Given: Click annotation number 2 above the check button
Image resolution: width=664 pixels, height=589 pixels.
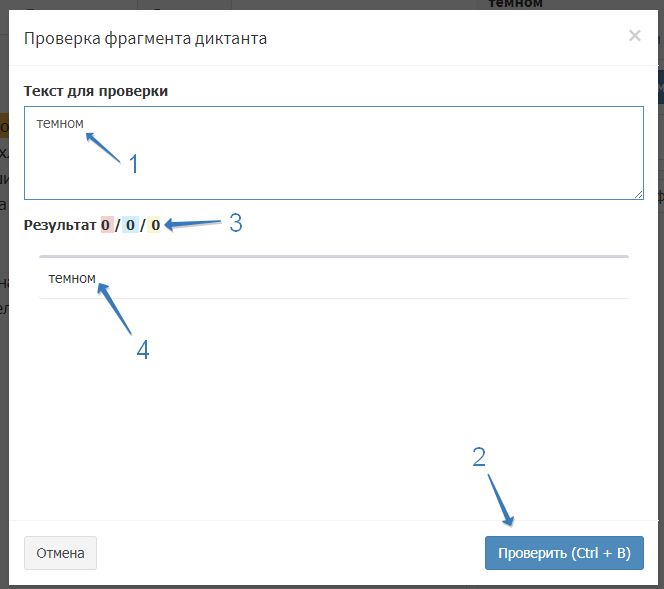Looking at the screenshot, I should (479, 457).
